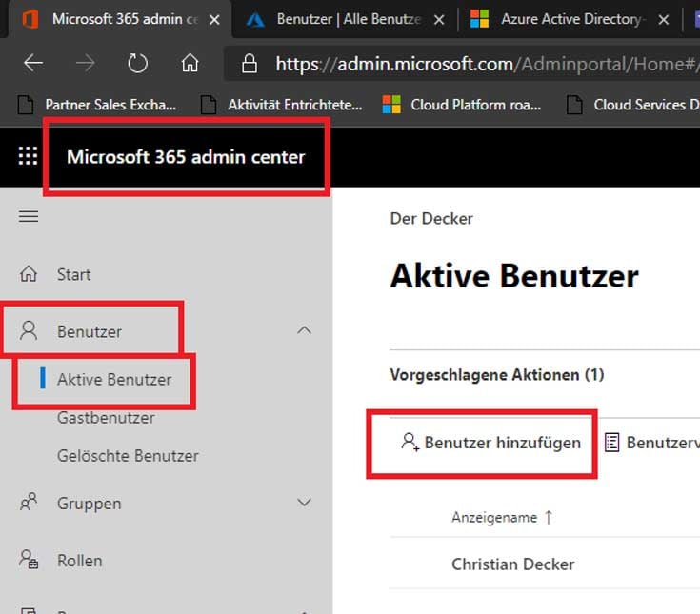Collapse the Benutzer section chevron
700x614 pixels.
click(x=304, y=330)
